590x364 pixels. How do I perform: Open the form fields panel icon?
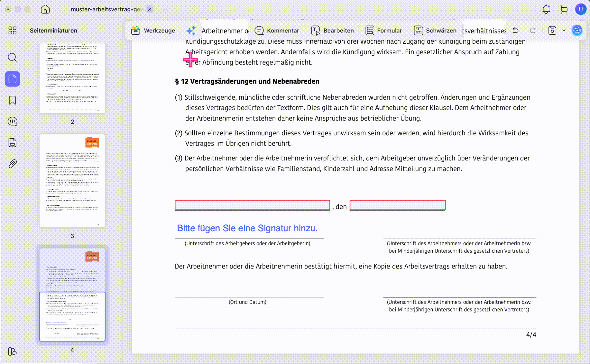click(13, 143)
